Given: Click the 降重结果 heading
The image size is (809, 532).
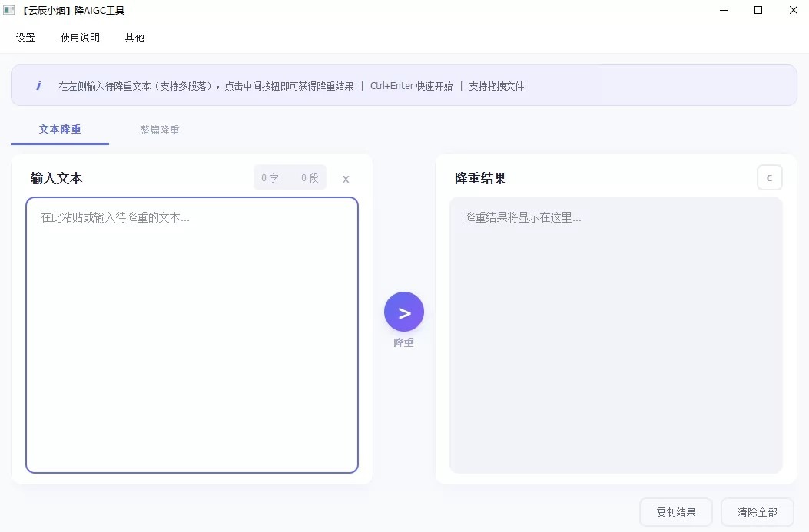Looking at the screenshot, I should click(480, 178).
